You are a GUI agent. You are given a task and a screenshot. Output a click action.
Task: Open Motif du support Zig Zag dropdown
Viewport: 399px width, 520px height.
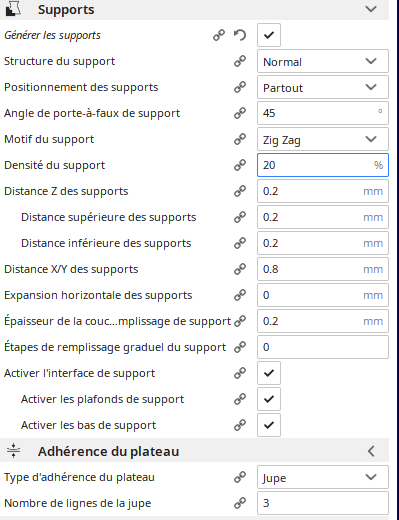[323, 139]
